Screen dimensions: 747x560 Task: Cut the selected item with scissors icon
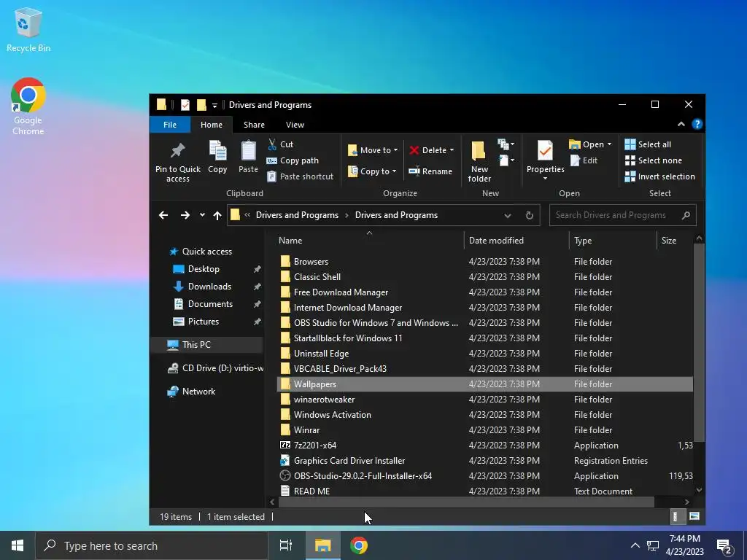pos(272,144)
